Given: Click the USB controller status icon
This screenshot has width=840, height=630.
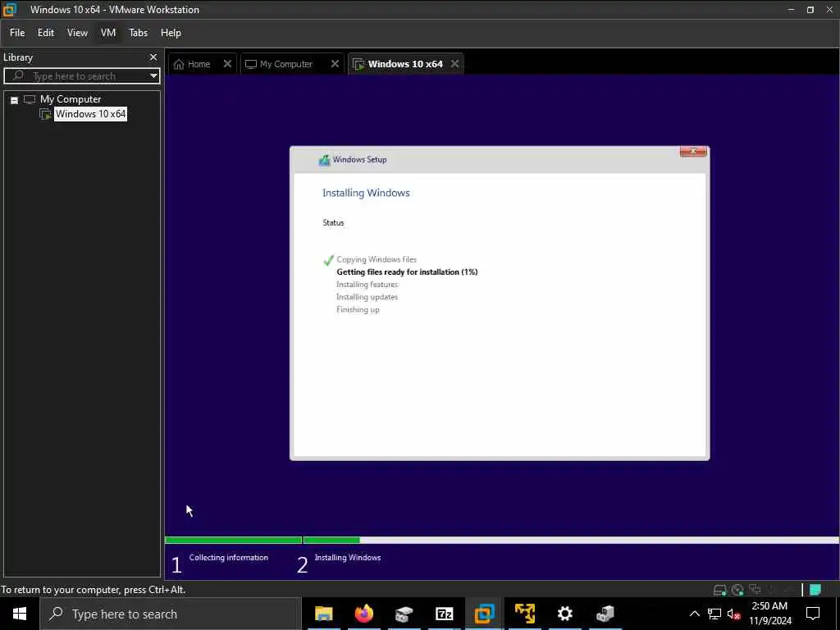Looking at the screenshot, I should pyautogui.click(x=789, y=590).
